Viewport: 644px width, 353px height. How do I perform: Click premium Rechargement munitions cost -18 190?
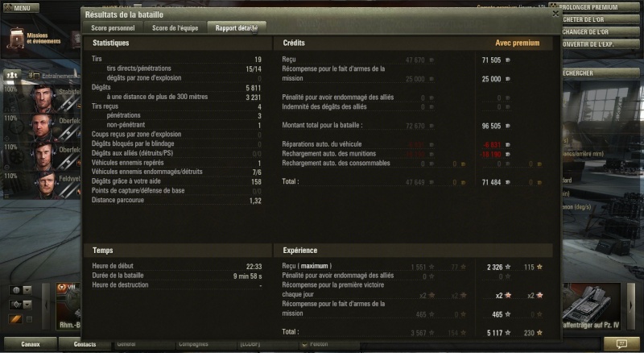490,154
